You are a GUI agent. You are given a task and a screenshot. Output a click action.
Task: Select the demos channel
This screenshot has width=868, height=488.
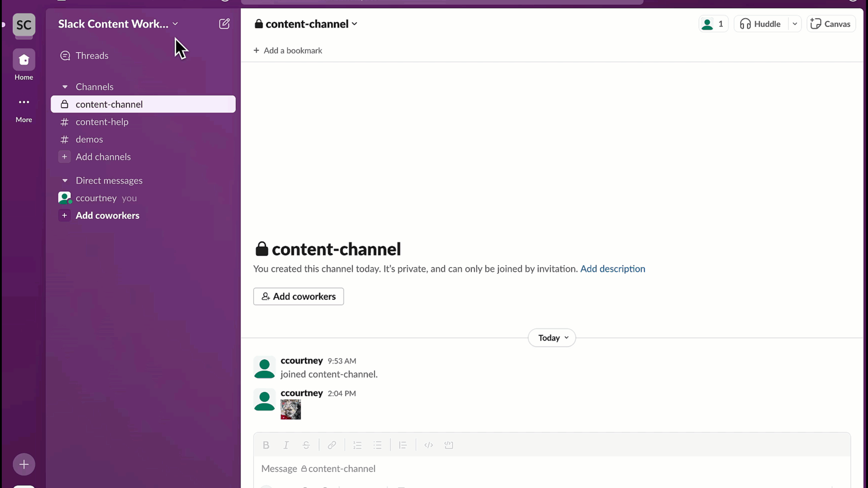click(x=90, y=139)
